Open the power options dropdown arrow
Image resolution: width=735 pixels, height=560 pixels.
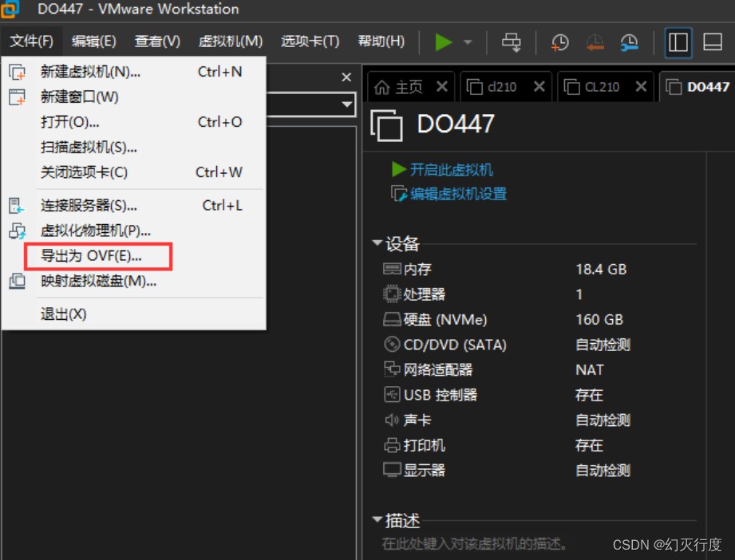click(x=468, y=42)
